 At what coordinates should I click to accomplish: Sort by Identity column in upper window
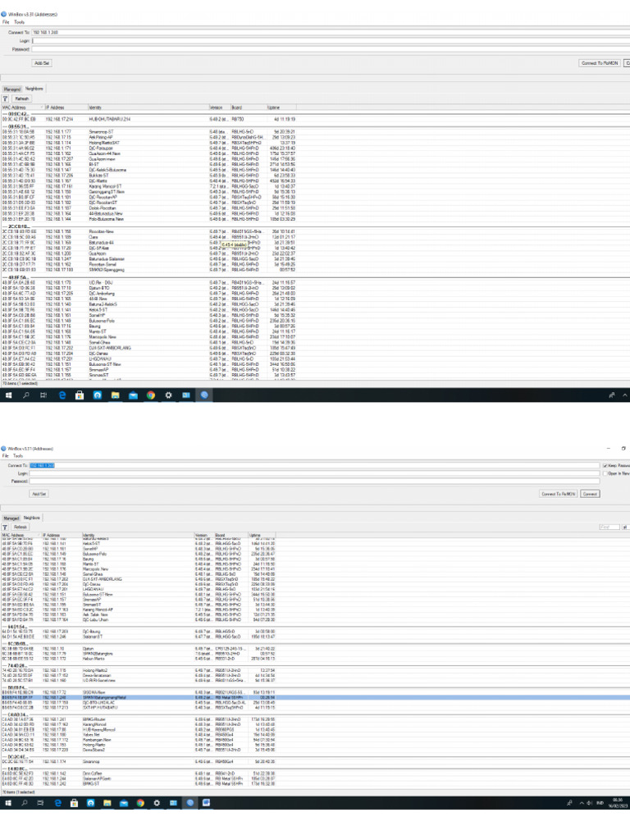pyautogui.click(x=148, y=107)
